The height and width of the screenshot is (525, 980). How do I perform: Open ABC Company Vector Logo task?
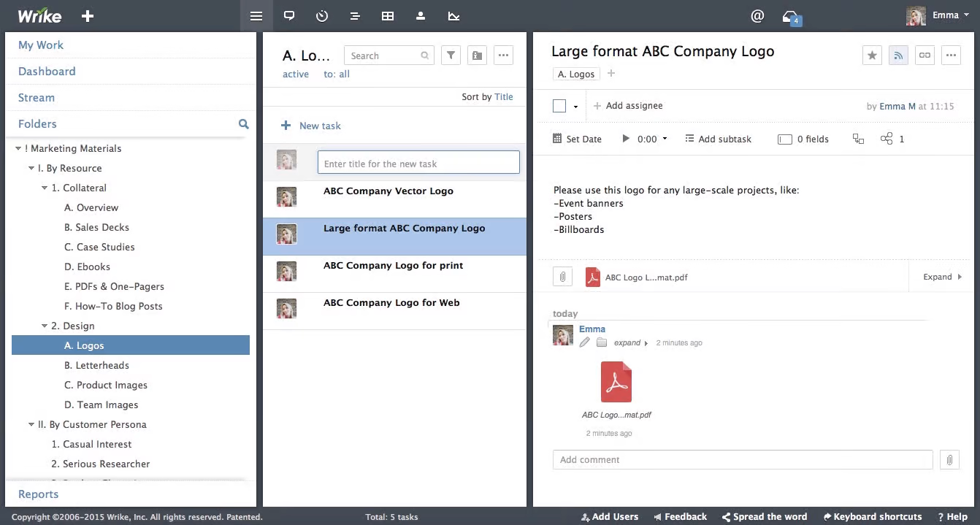[x=388, y=191]
